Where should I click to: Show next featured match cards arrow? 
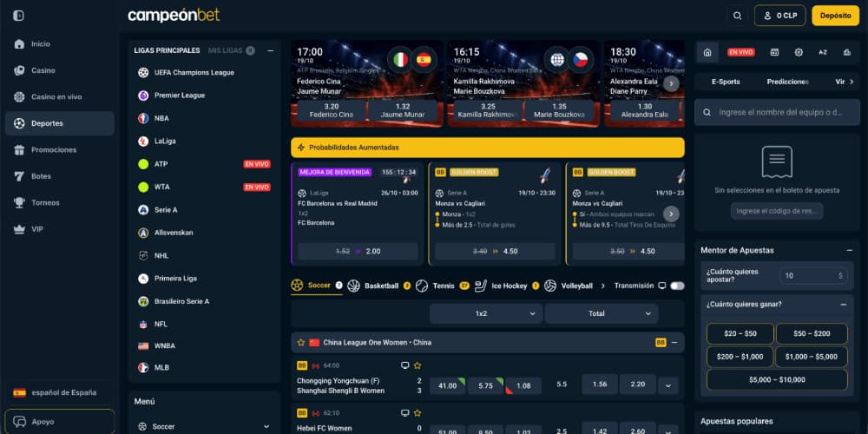click(671, 83)
